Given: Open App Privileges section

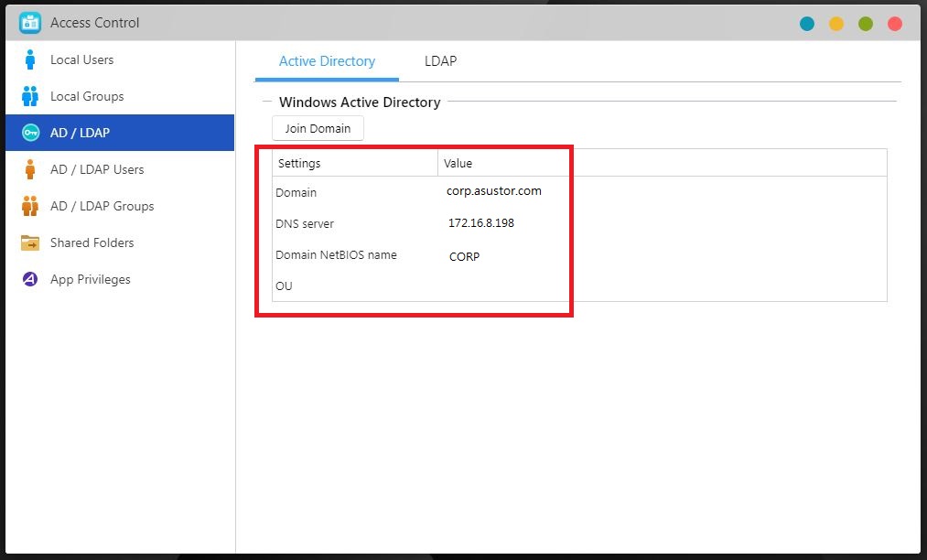Looking at the screenshot, I should tap(120, 279).
